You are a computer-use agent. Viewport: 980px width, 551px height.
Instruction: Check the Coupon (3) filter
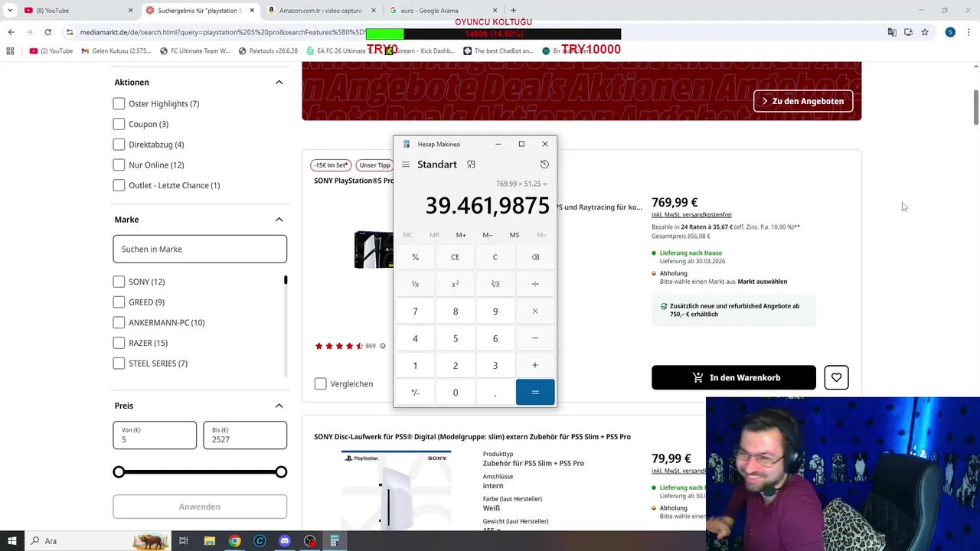(x=119, y=124)
